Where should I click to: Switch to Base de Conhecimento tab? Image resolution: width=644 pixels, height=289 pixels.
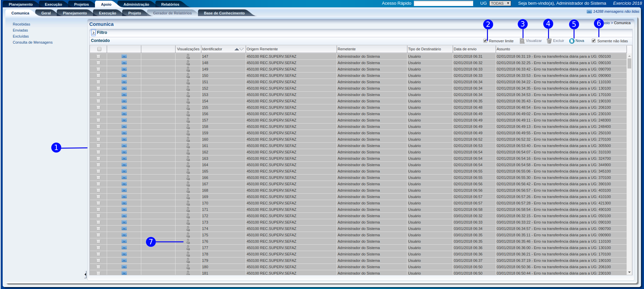(224, 13)
